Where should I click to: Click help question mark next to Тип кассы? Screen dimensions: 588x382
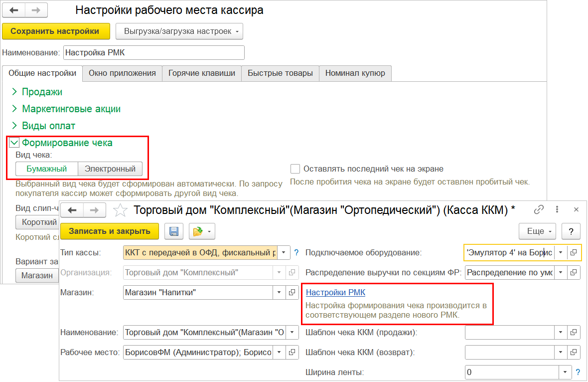pos(296,252)
